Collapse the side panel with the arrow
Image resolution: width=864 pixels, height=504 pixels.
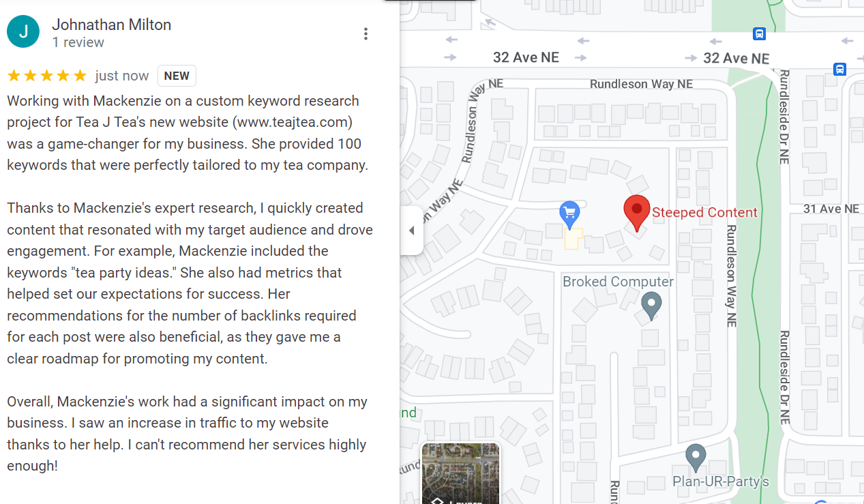411,231
